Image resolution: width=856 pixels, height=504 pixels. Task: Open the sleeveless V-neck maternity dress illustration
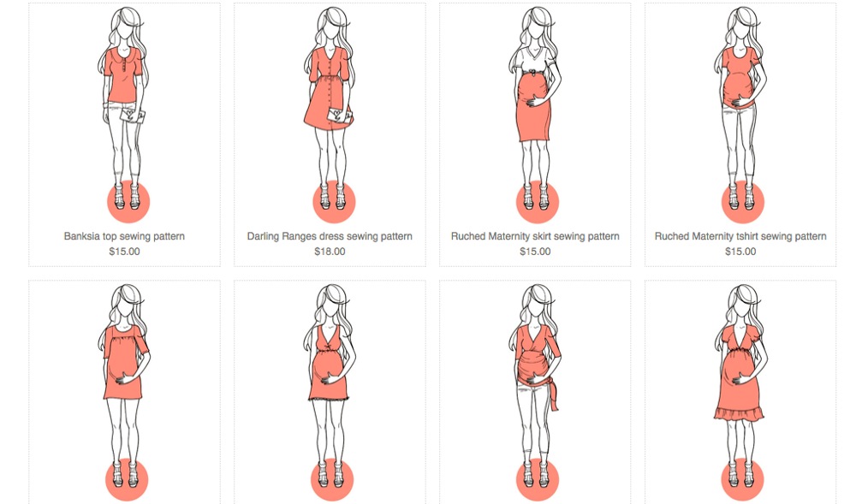(330, 393)
